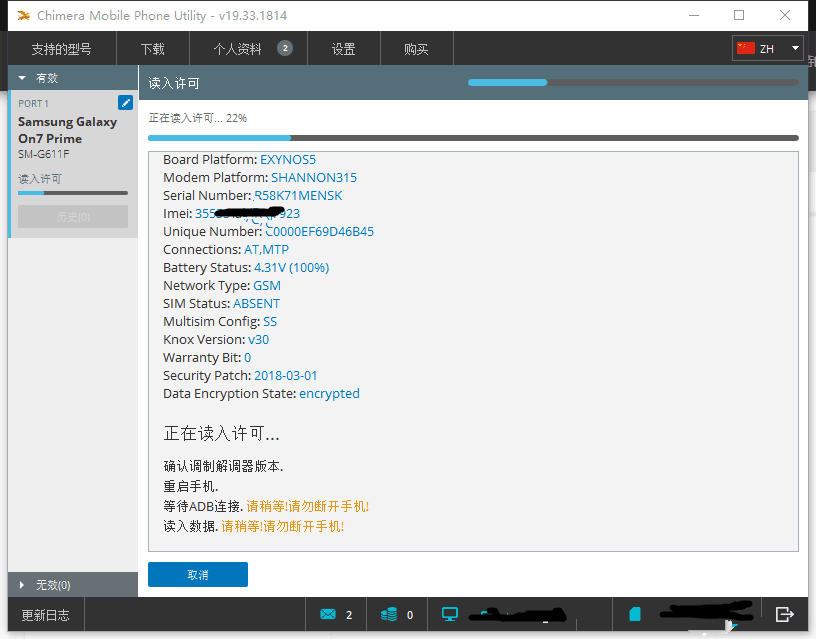
Task: Click the credits coins icon in status bar
Action: (x=389, y=615)
